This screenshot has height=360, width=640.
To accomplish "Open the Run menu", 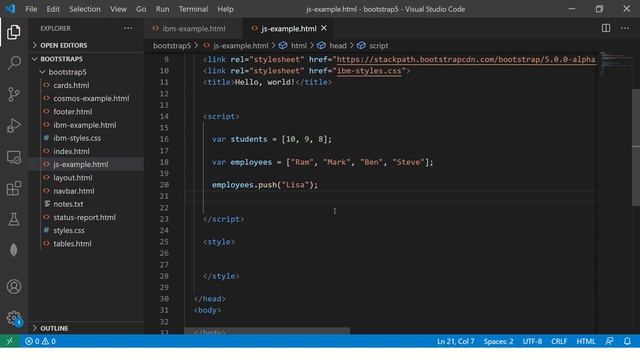I will point(162,9).
